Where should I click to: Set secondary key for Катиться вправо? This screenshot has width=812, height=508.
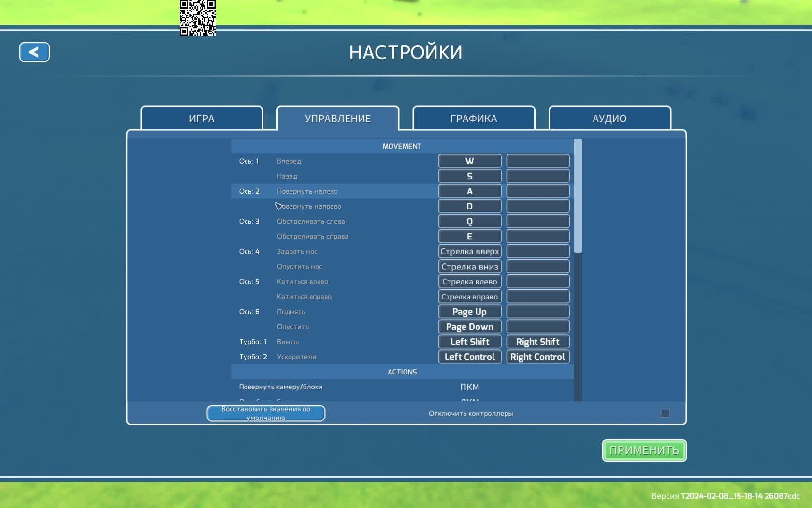(x=538, y=297)
